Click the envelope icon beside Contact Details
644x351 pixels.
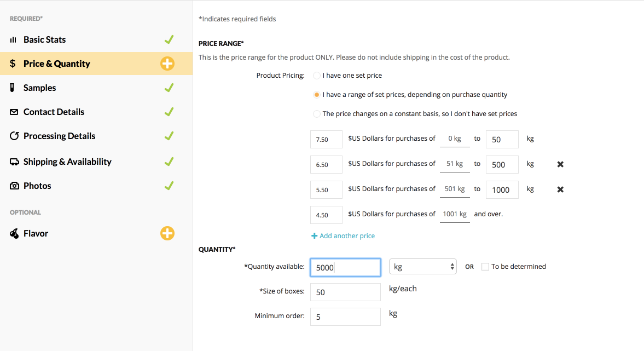[x=14, y=112]
